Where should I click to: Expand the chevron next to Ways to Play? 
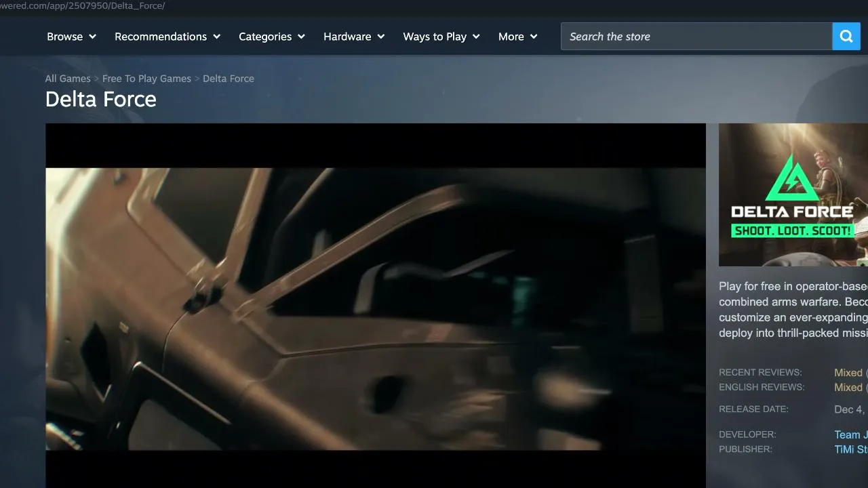coord(476,37)
